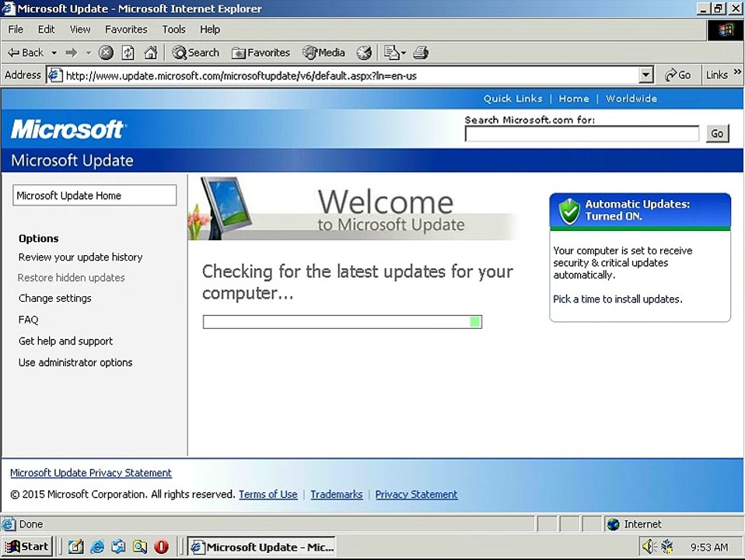The image size is (745, 560).
Task: Launch Opera from quick launch
Action: click(162, 547)
